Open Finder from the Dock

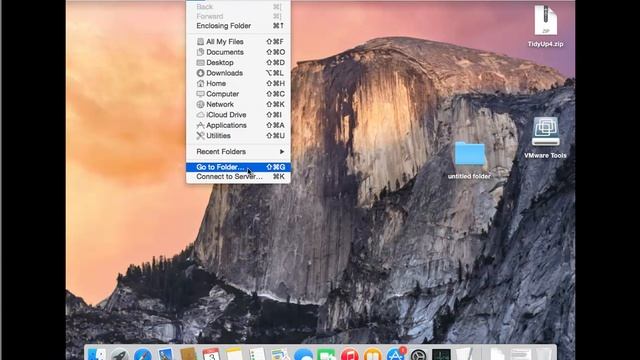97,355
